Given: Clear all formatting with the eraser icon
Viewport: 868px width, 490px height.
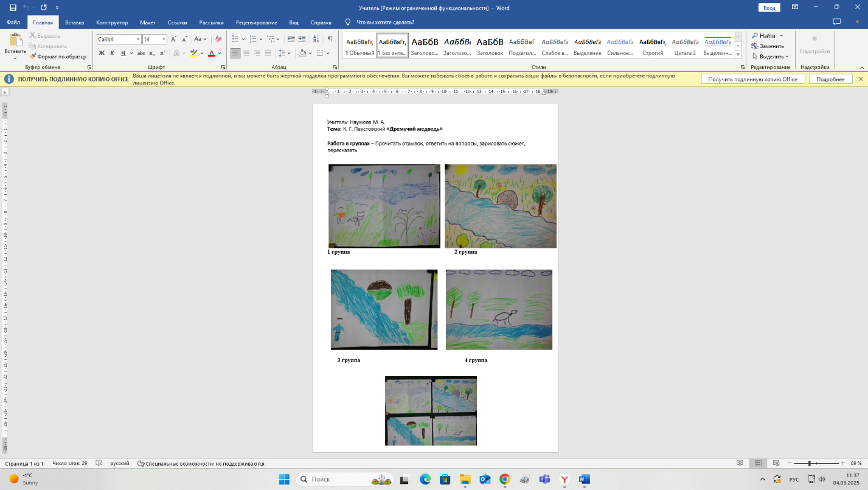Looking at the screenshot, I should [217, 39].
